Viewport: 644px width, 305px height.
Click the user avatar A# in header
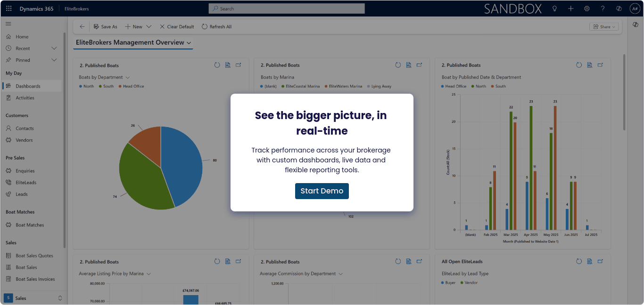[635, 8]
